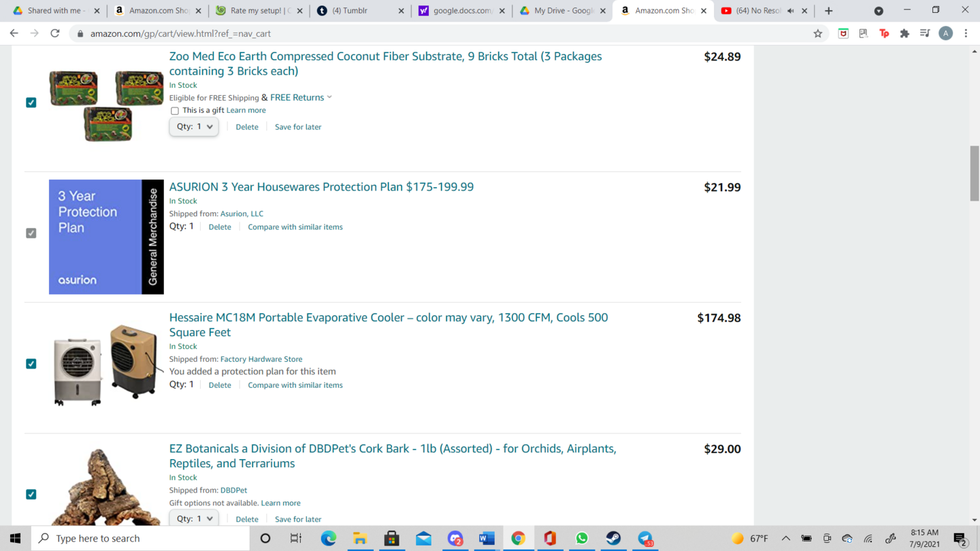Switch to the google.docs.com Yahoo tab
The image size is (980, 551).
tap(463, 11)
